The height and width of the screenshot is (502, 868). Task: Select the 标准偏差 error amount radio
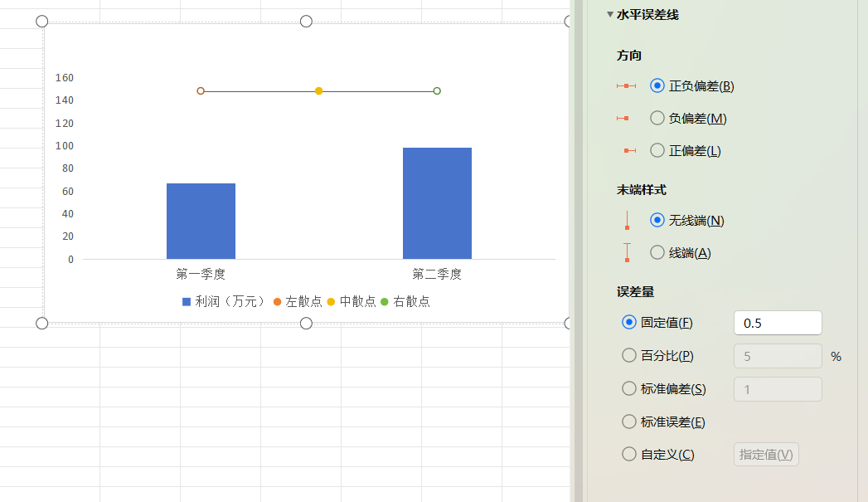point(628,388)
